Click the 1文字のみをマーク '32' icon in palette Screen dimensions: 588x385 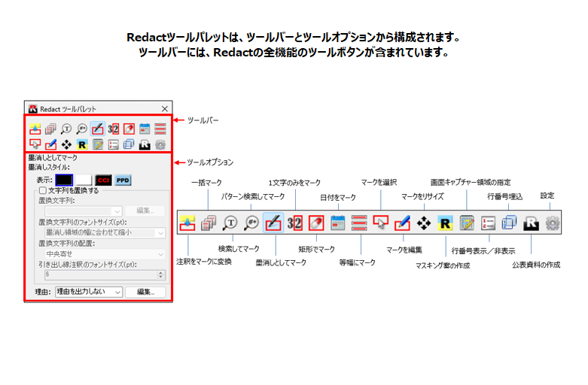point(113,129)
